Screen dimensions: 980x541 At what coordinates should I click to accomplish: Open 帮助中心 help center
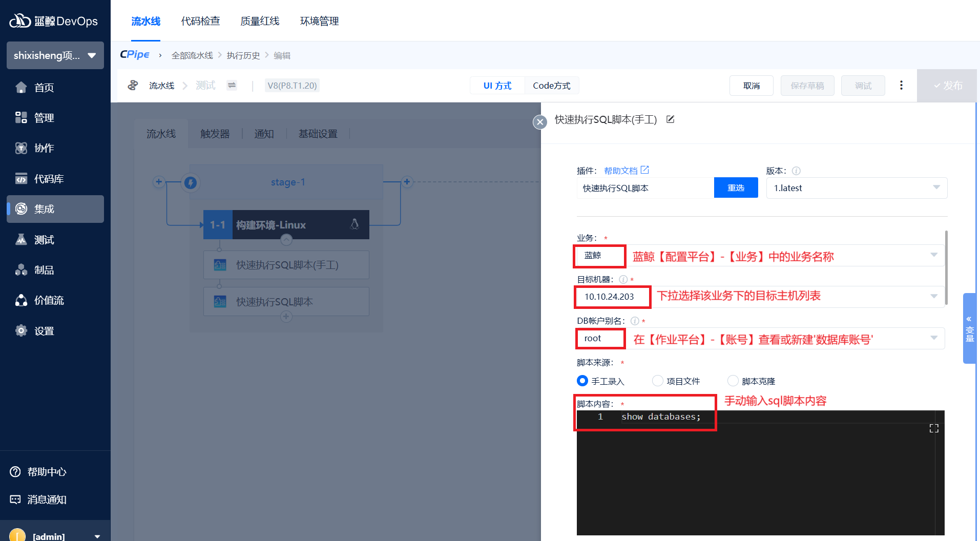point(46,472)
